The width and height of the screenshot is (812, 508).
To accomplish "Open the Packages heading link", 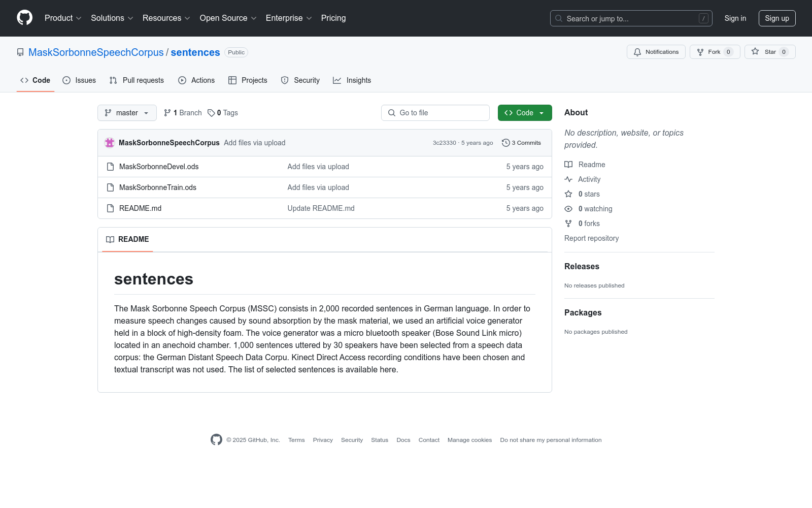I will (x=583, y=312).
